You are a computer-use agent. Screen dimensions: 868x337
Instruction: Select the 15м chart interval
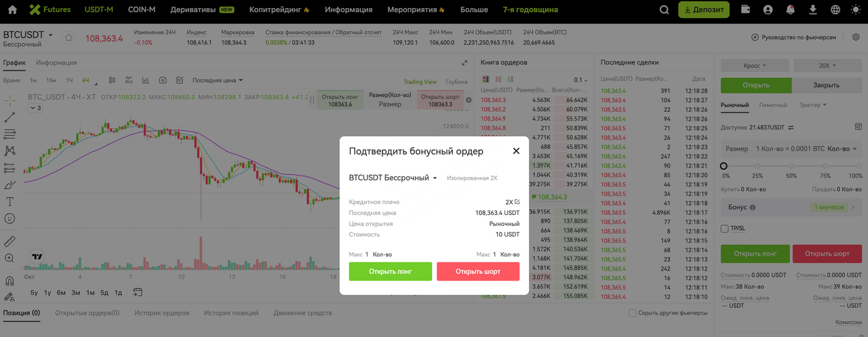[x=51, y=81]
